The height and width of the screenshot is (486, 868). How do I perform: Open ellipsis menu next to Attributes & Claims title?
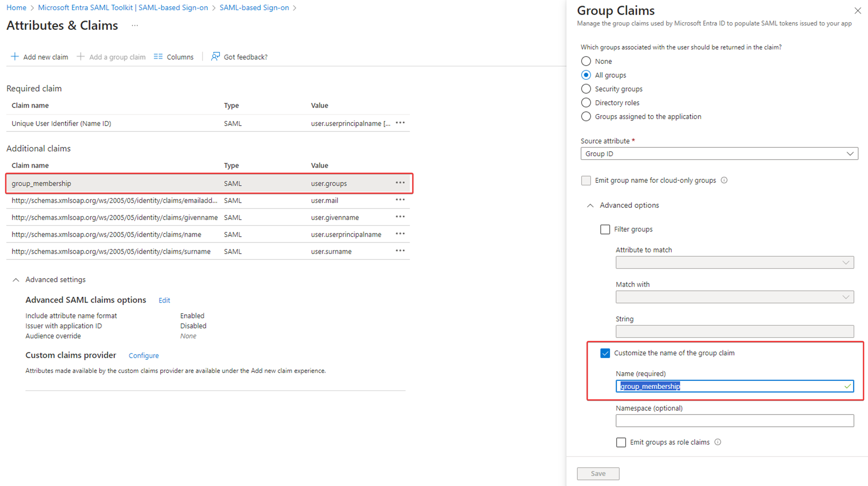click(x=135, y=25)
